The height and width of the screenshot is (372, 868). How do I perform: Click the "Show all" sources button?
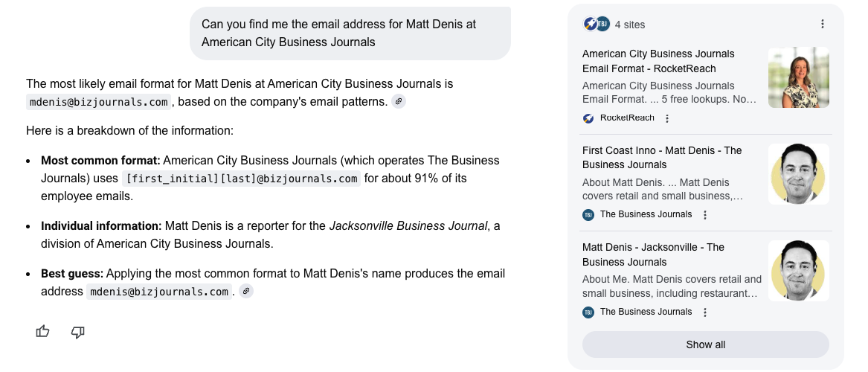[x=705, y=344]
